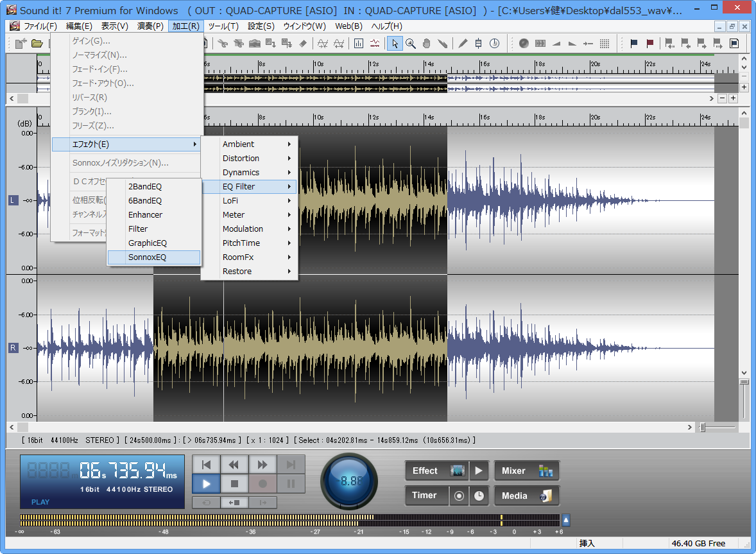
Task: Expand the RoomFx effects submenu
Action: (x=249, y=257)
